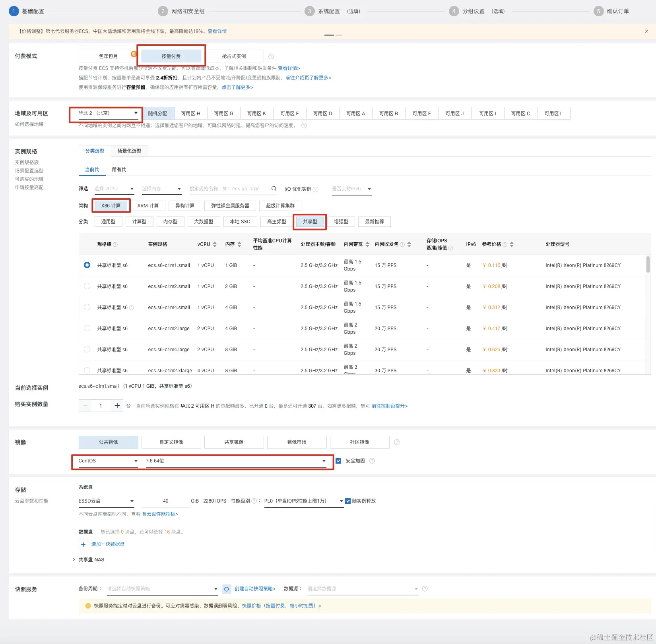Choose 包年包月 billing mode
Image resolution: width=656 pixels, height=644 pixels.
point(108,56)
